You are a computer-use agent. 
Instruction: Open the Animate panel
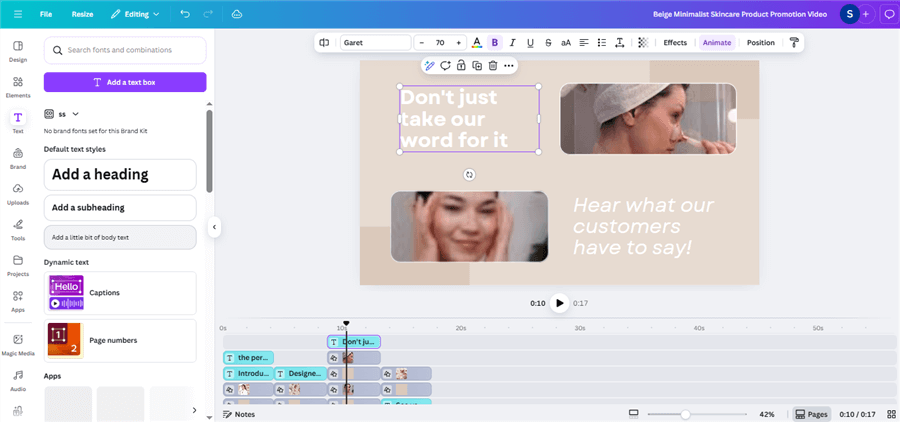coord(717,42)
